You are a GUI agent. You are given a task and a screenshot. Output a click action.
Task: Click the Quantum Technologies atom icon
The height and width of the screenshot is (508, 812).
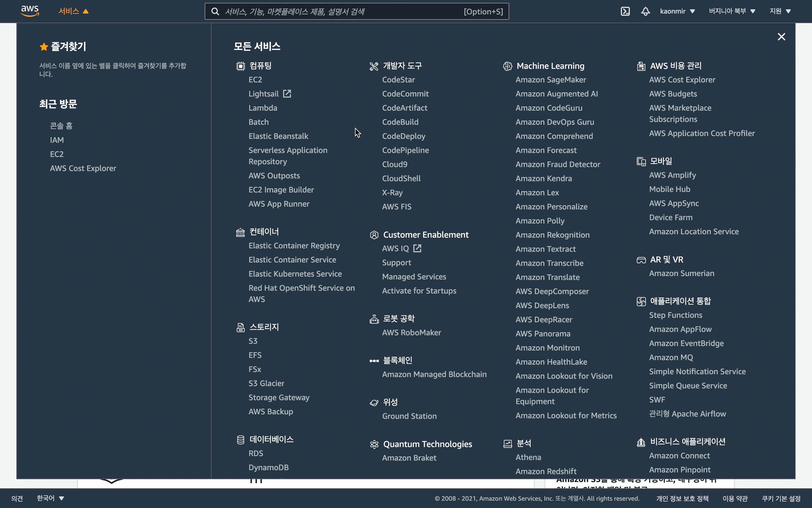tap(374, 444)
